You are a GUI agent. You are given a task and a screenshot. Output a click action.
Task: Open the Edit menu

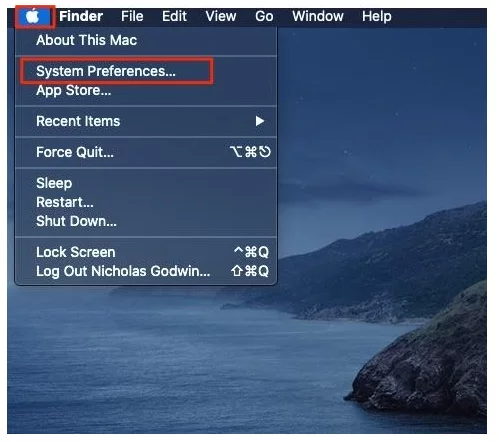click(x=174, y=16)
